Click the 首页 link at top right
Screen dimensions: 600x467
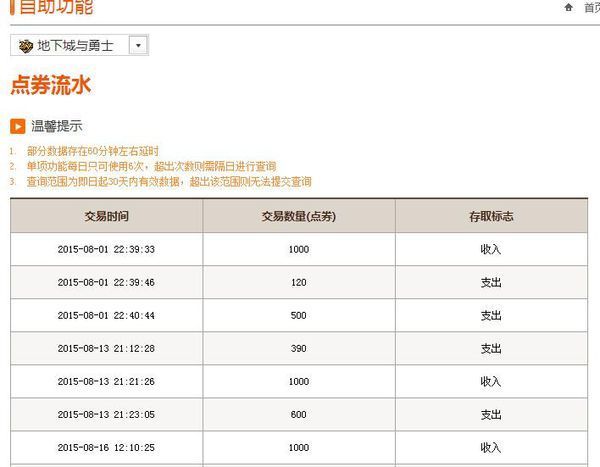[x=592, y=7]
